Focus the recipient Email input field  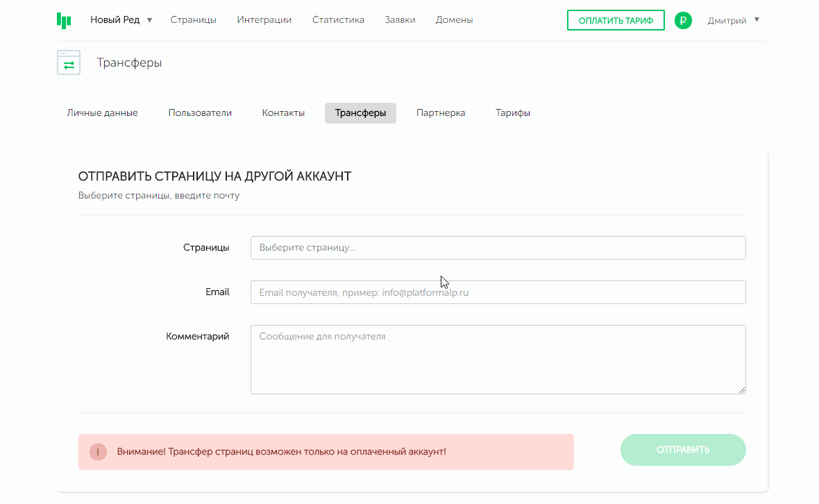point(498,292)
